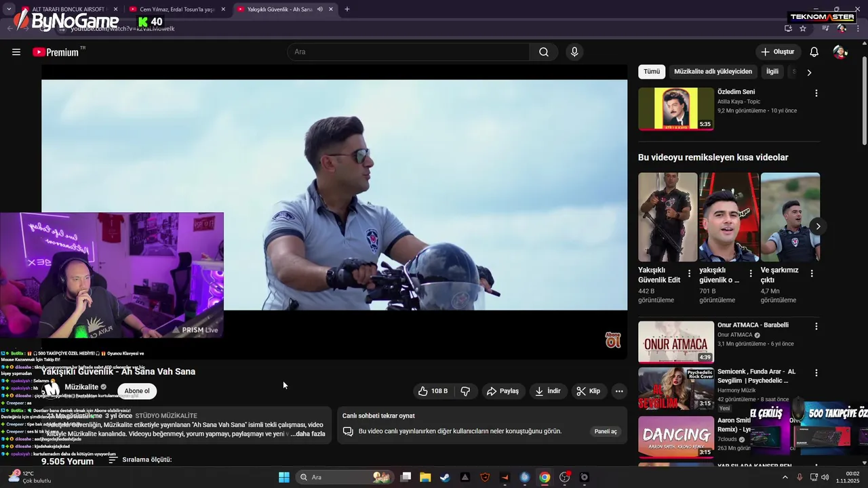This screenshot has height=488, width=868.
Task: Launch Steam from taskbar
Action: [445, 477]
